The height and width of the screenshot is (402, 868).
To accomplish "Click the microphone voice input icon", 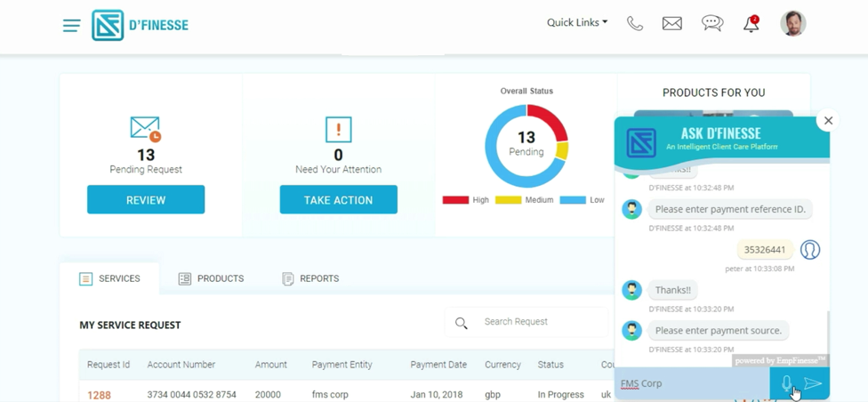I will click(786, 383).
